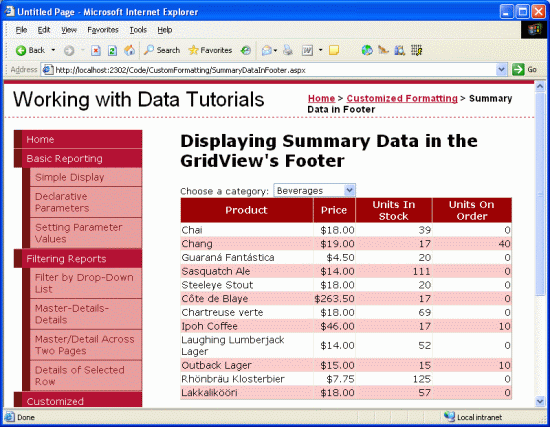Open the Tools menu

click(x=138, y=30)
